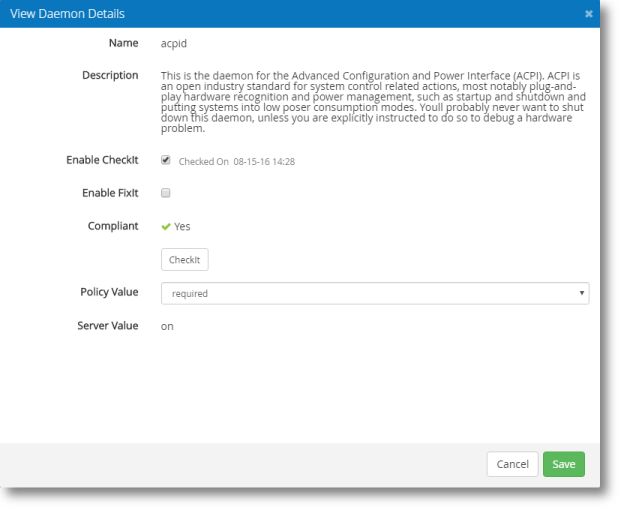
Task: Click the CheckIt button
Action: 185,260
